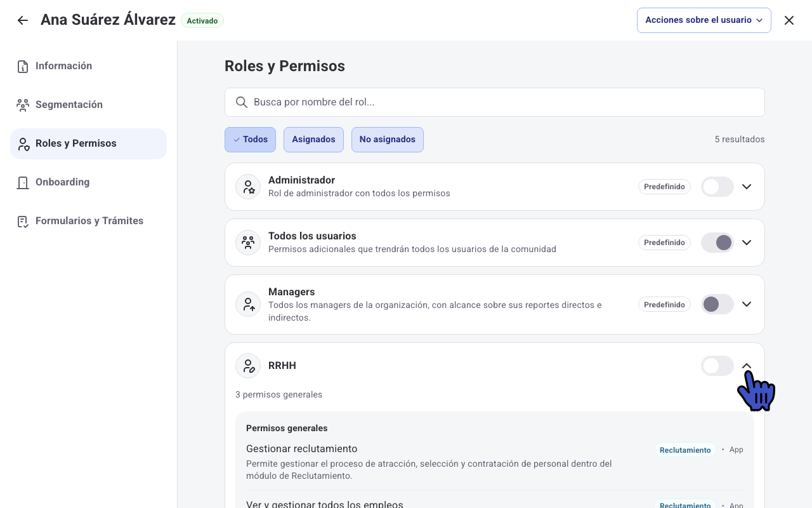Expand the Managers role details
This screenshot has width=812, height=508.
(x=747, y=305)
